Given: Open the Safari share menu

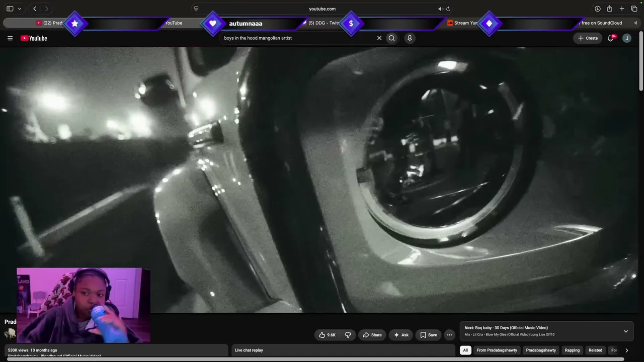Looking at the screenshot, I should coord(609,9).
